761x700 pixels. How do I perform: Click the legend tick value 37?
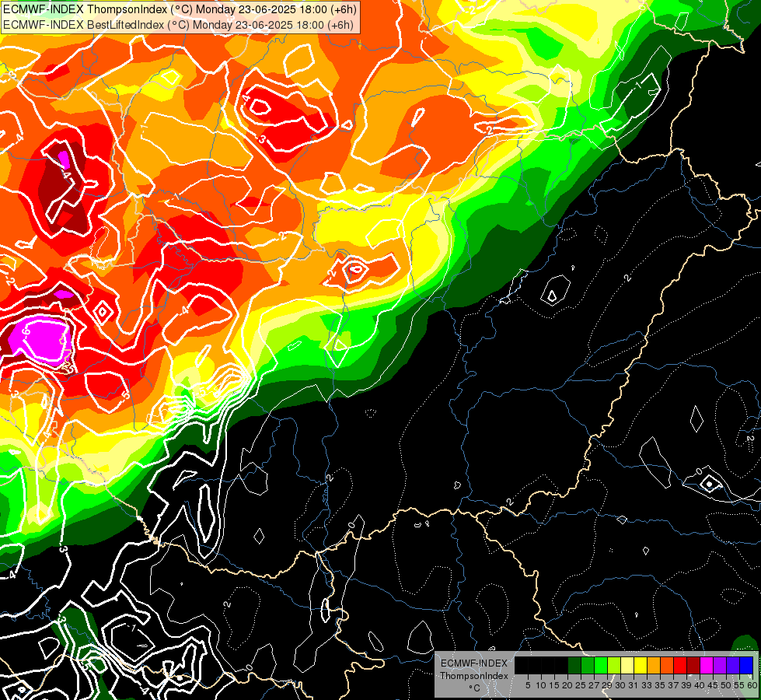[674, 685]
